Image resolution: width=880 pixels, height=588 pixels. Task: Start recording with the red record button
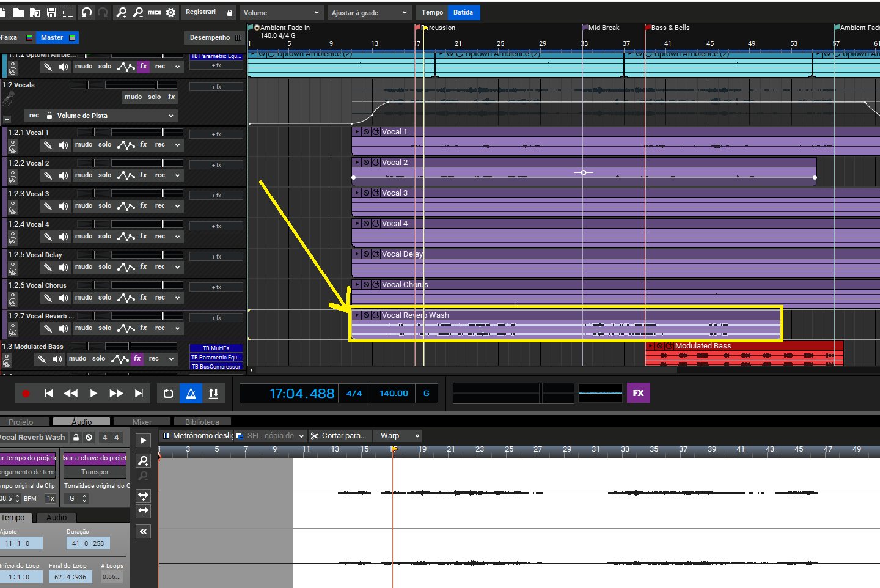point(26,394)
